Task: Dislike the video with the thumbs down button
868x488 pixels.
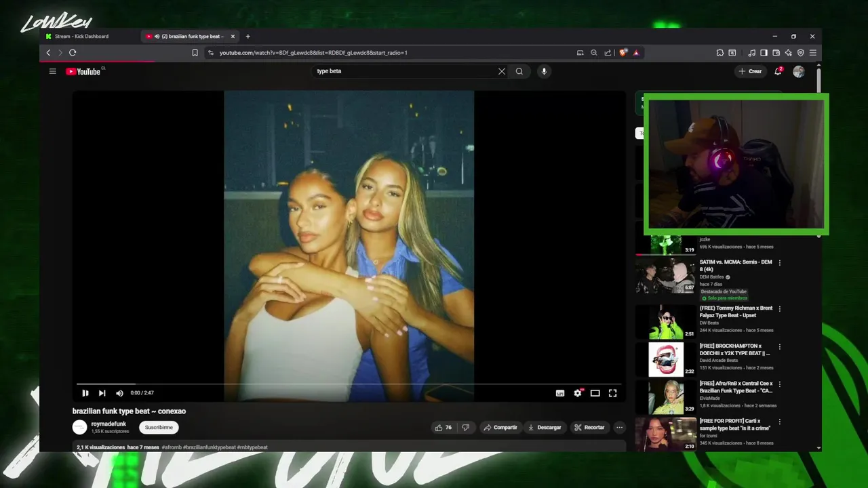Action: point(465,428)
